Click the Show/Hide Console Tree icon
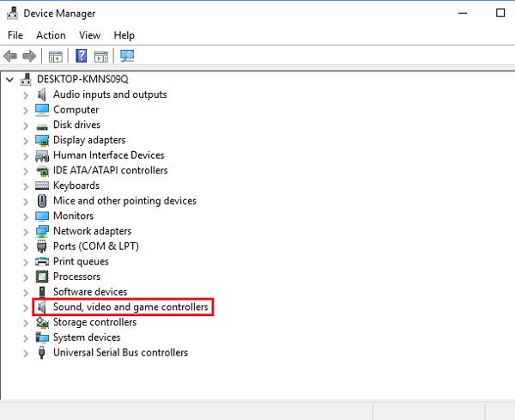The image size is (515, 420). [x=55, y=57]
